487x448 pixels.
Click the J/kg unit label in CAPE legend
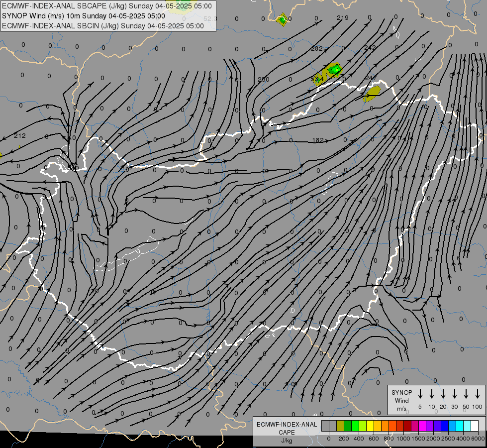(287, 441)
